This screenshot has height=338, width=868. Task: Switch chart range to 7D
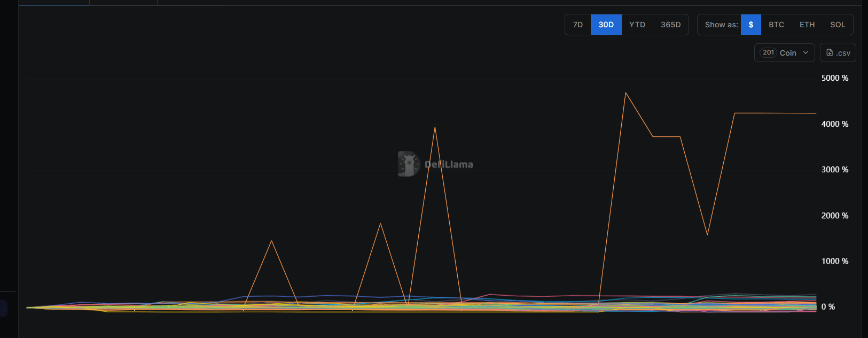click(x=578, y=25)
